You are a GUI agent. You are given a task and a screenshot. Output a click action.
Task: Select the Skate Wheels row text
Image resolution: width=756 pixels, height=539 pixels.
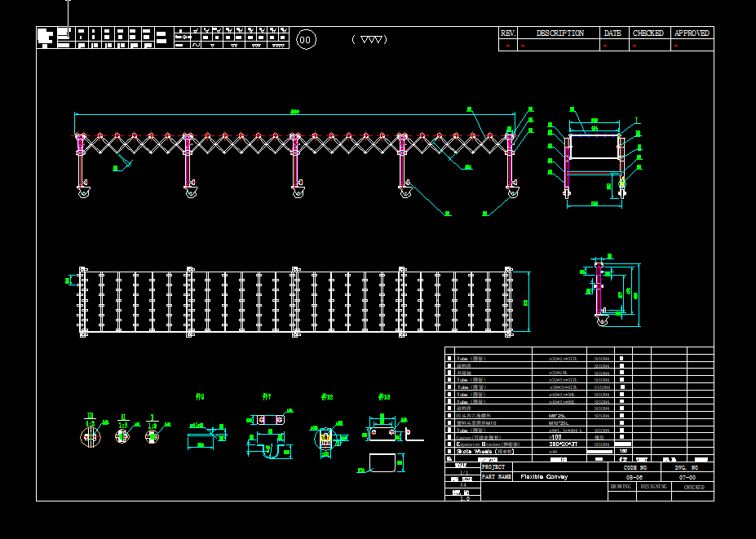coord(485,452)
